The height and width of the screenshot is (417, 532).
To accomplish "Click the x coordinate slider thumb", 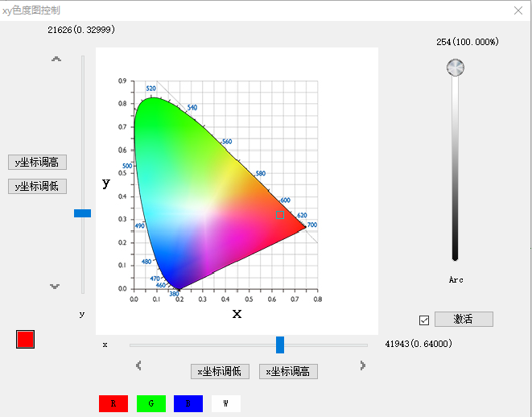I will [280, 345].
